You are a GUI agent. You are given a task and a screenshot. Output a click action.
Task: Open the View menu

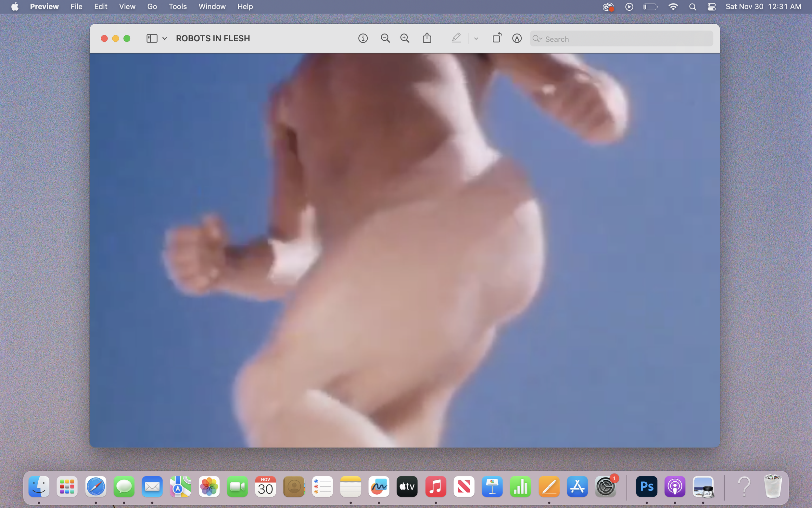click(127, 7)
